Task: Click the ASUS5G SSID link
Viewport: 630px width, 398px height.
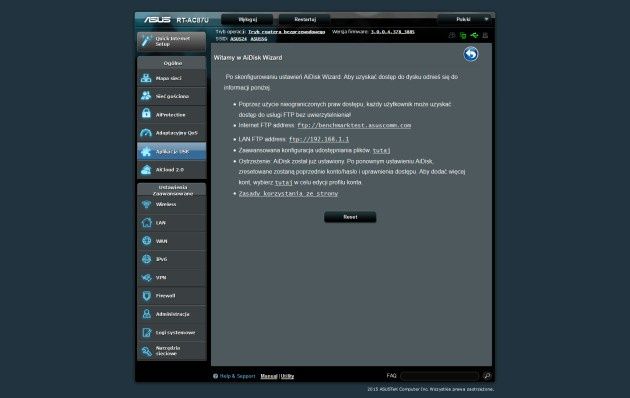Action: point(259,39)
